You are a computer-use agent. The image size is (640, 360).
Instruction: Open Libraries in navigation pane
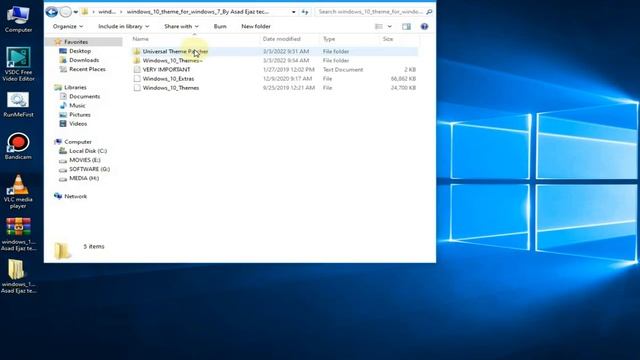[x=75, y=87]
